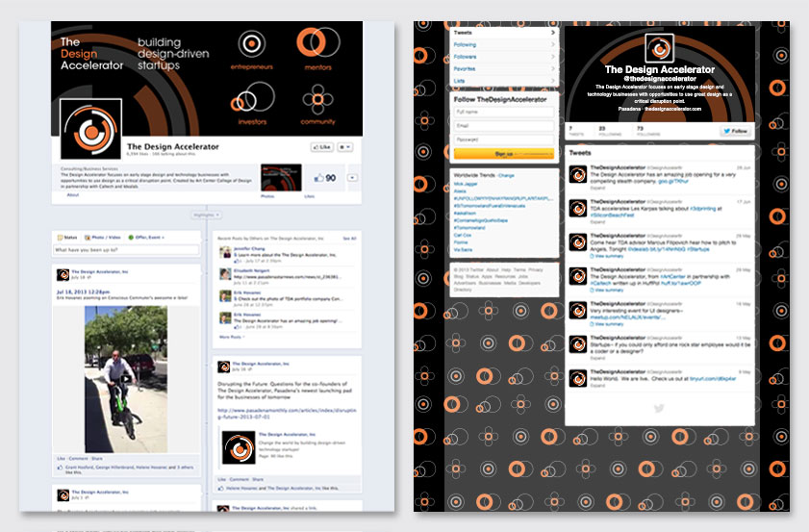The height and width of the screenshot is (532, 809).
Task: Open #Caltech hashtag in HuffPost tweet
Action: point(600,283)
